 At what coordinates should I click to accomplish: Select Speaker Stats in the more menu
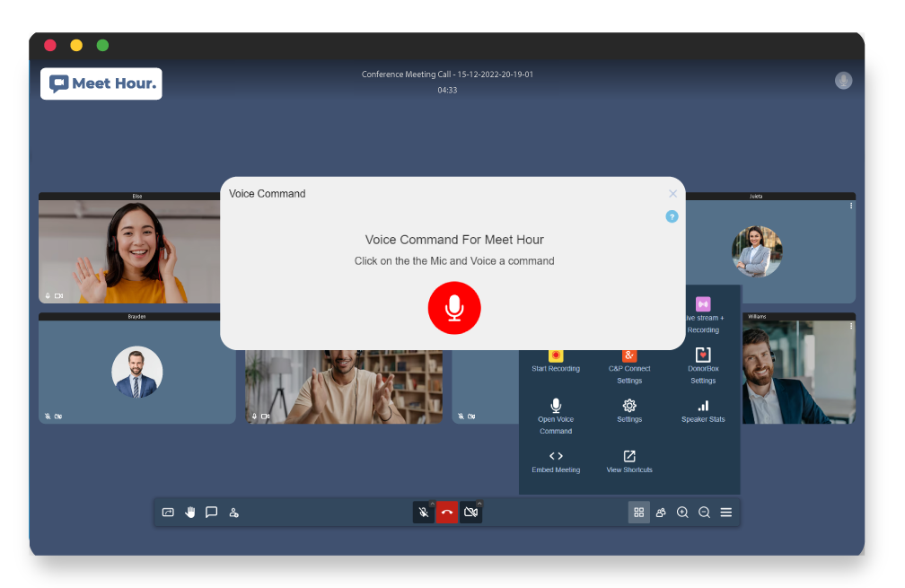click(x=703, y=411)
